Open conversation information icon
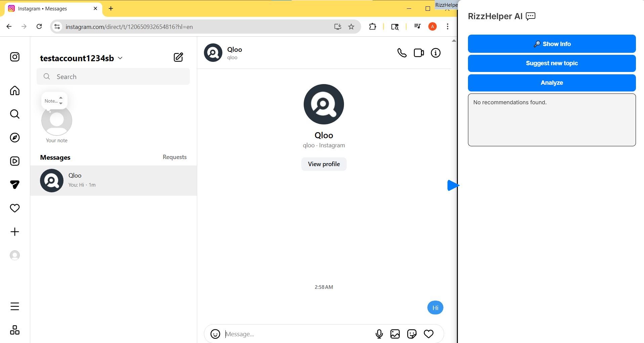Image resolution: width=644 pixels, height=343 pixels. coord(436,53)
